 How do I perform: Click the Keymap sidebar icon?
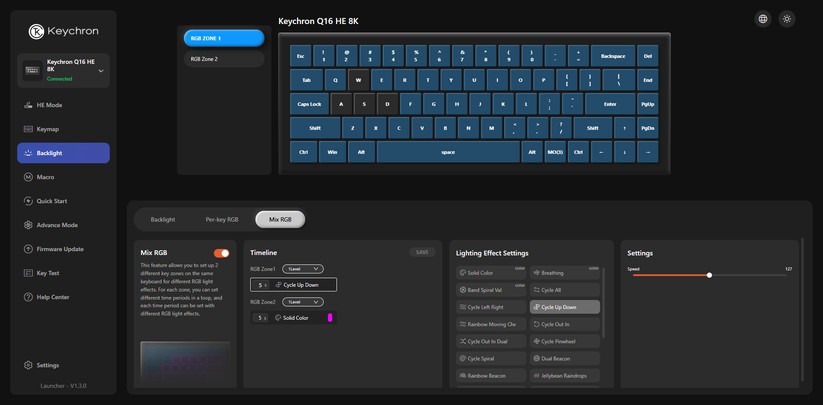point(28,129)
